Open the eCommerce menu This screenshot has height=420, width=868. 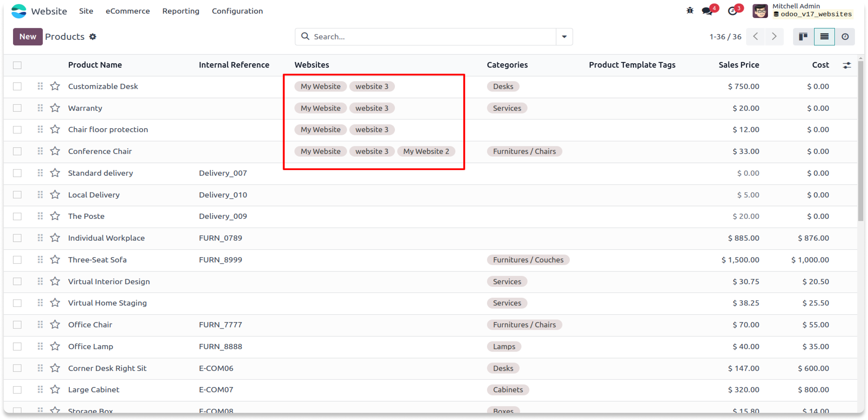coord(127,11)
